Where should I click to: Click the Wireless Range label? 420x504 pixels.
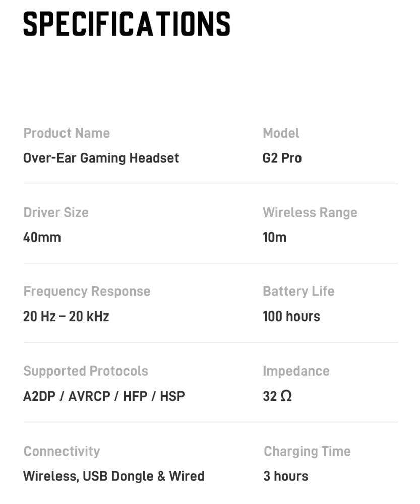[310, 212]
